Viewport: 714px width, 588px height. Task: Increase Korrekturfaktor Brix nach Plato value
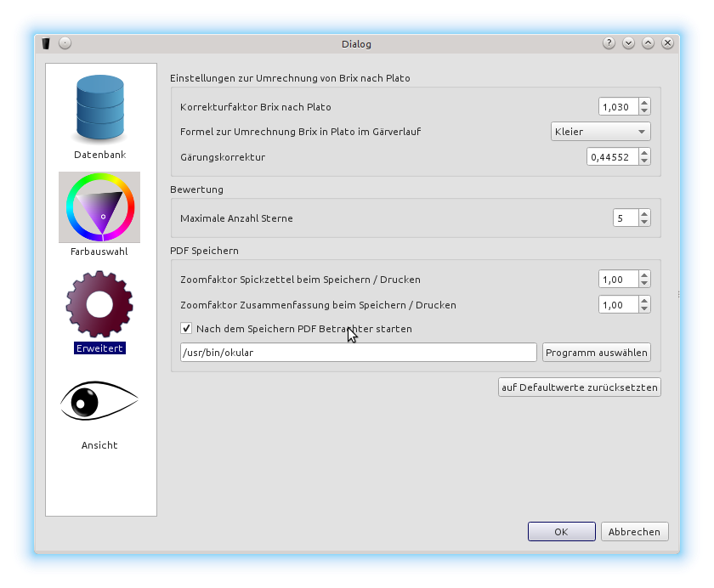tap(644, 103)
